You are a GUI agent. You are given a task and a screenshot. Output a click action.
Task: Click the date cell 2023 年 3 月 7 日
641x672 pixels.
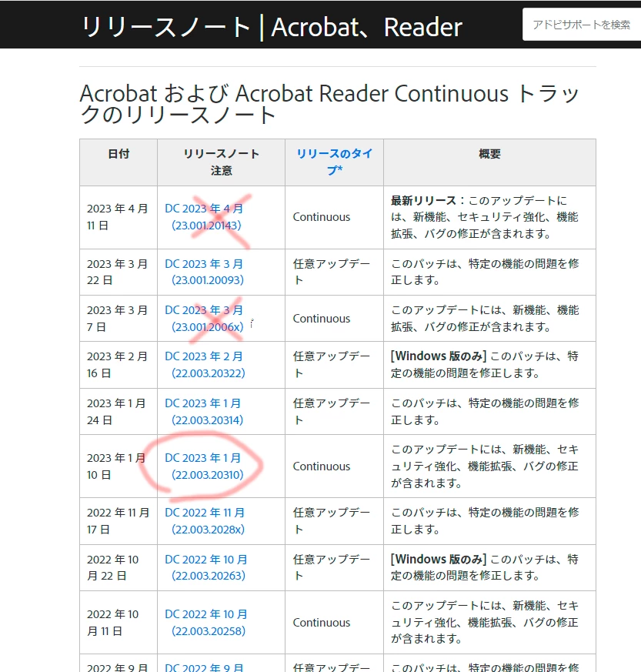(118, 319)
